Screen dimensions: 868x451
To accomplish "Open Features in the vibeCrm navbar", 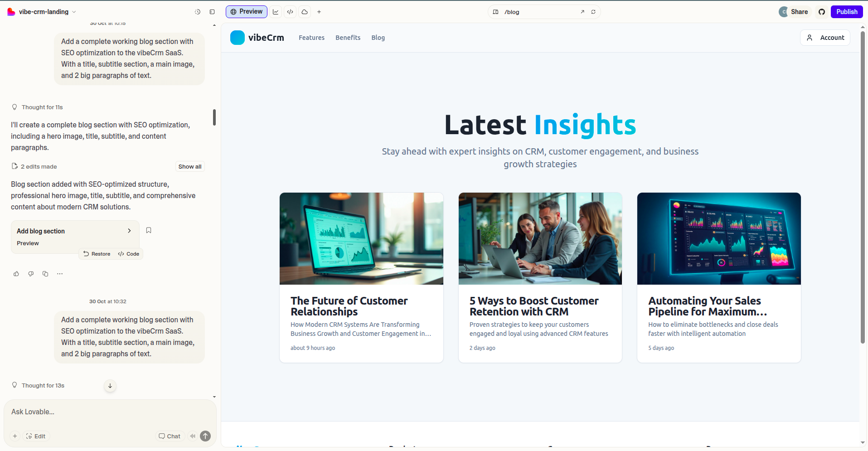I will coord(311,38).
